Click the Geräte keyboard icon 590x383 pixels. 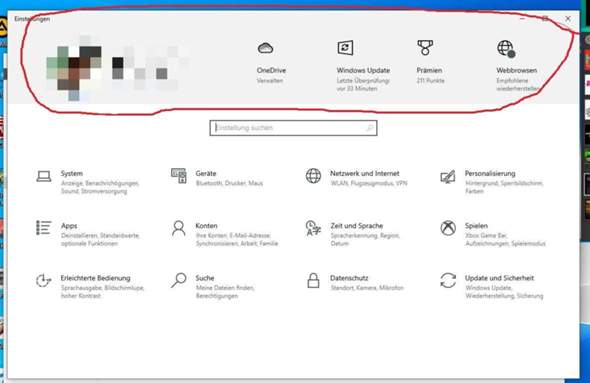[x=179, y=176]
